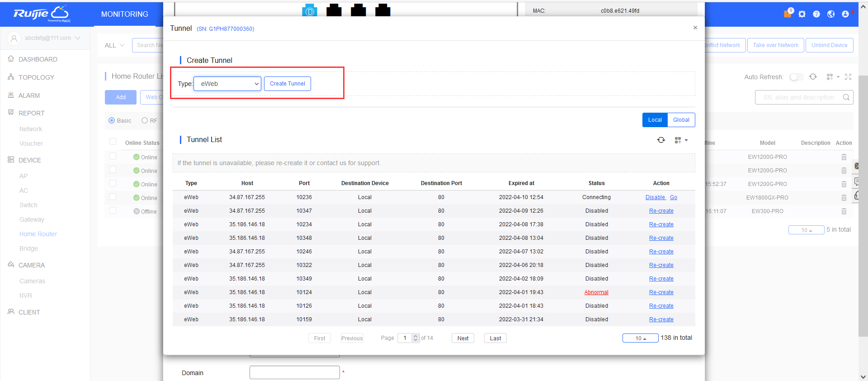This screenshot has height=381, width=868.
Task: Open ALARM in the sidebar
Action: pyautogui.click(x=29, y=95)
